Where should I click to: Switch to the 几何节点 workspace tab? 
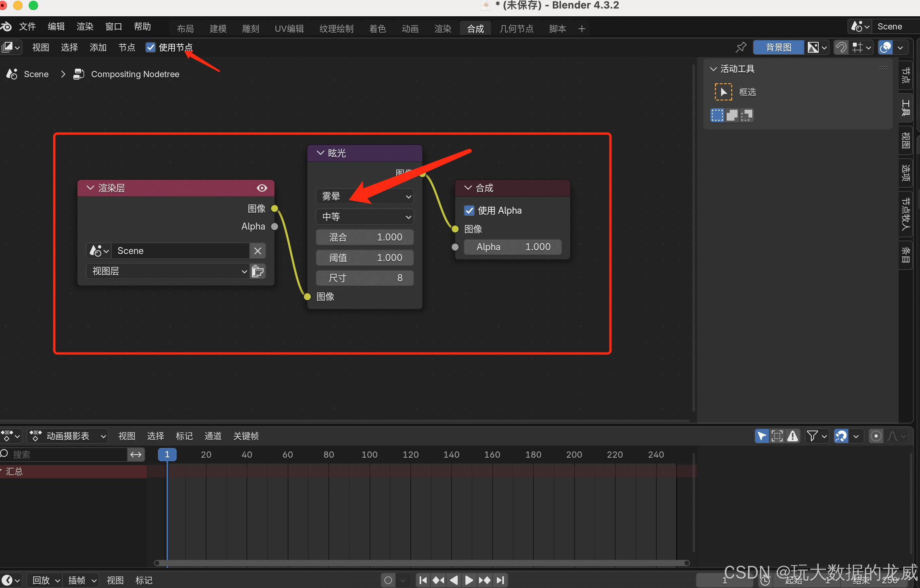pyautogui.click(x=516, y=29)
